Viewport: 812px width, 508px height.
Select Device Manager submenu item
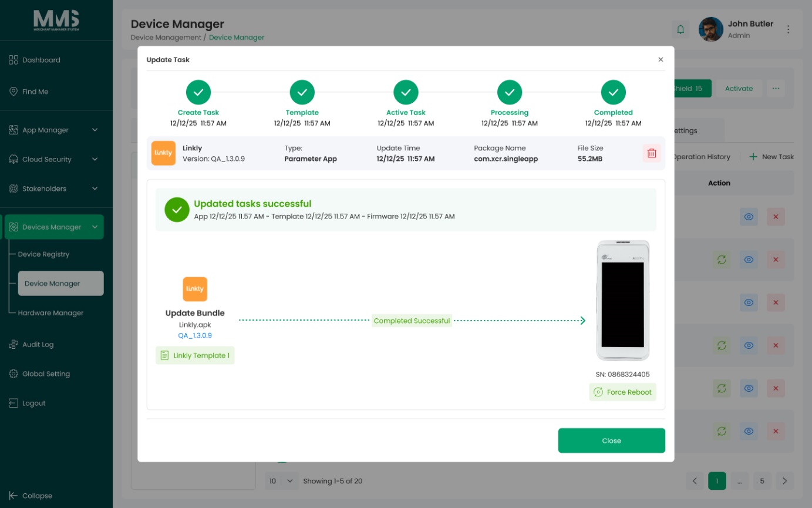[x=60, y=283]
